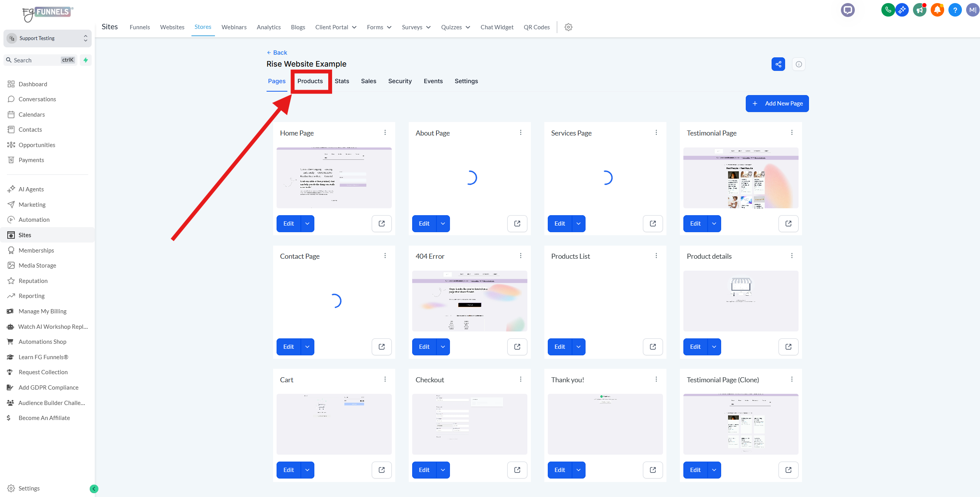Expand the Home Page Edit dropdown arrow
This screenshot has width=980, height=497.
[x=307, y=224]
